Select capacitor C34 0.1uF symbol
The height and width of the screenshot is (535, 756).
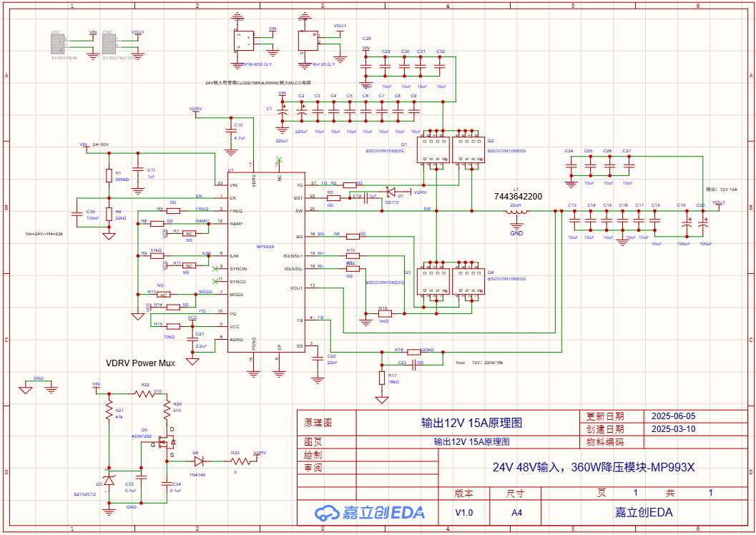(167, 484)
